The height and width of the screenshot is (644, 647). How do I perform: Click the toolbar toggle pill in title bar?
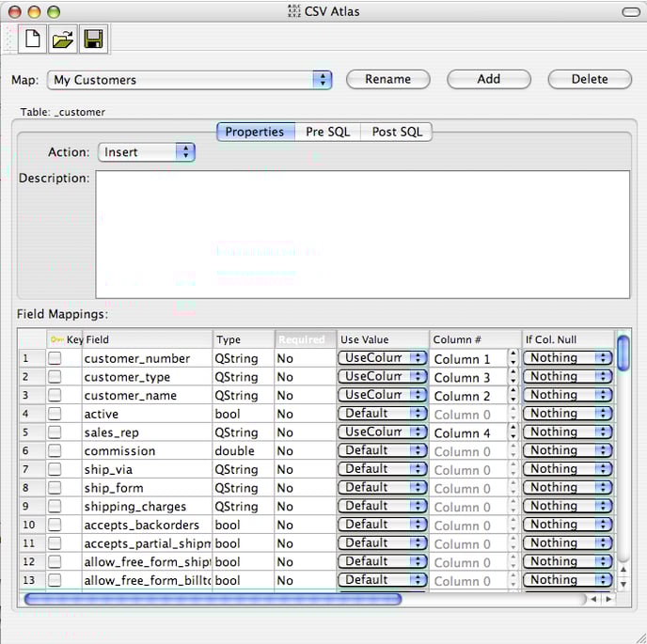[631, 12]
